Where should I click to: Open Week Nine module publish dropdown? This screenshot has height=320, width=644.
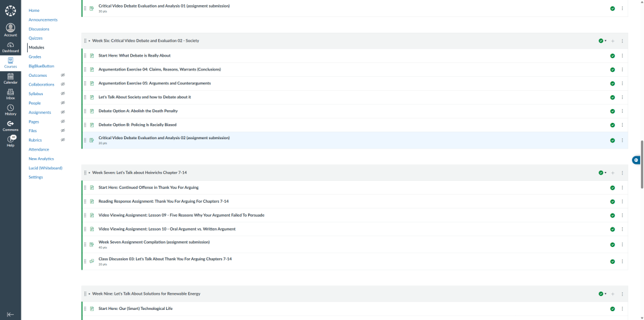click(x=602, y=294)
